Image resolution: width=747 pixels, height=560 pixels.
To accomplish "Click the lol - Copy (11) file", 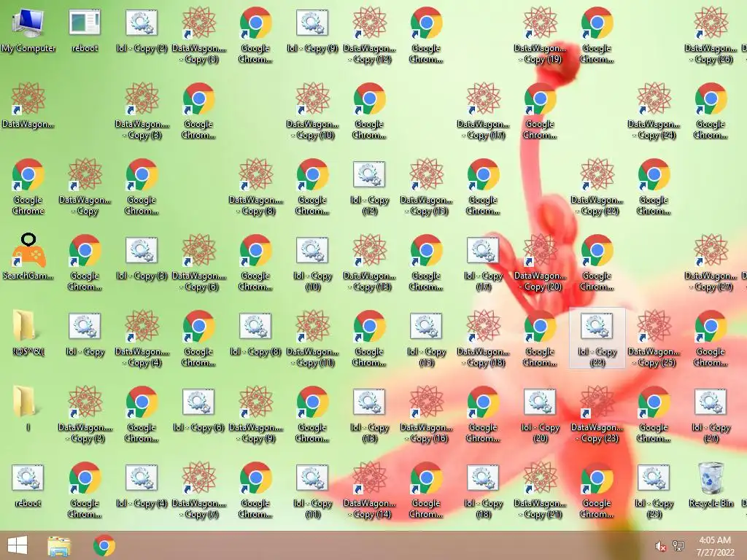I will pos(312,491).
